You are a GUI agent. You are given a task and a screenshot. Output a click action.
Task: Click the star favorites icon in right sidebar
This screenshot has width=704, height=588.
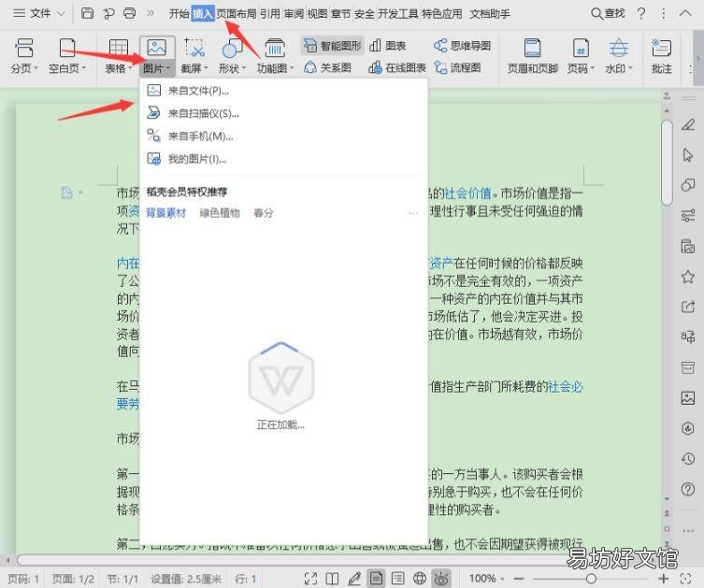point(687,277)
